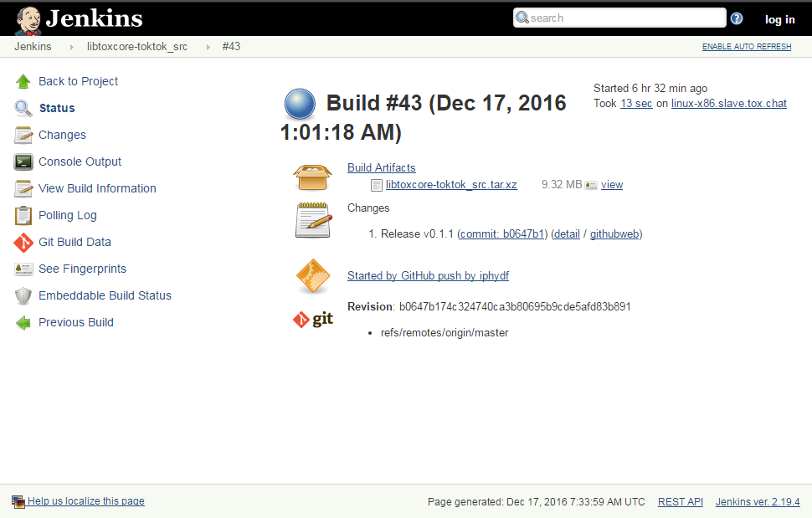This screenshot has height=518, width=812.
Task: Expand the breadcrumb arrow after Jenkins
Action: click(71, 47)
